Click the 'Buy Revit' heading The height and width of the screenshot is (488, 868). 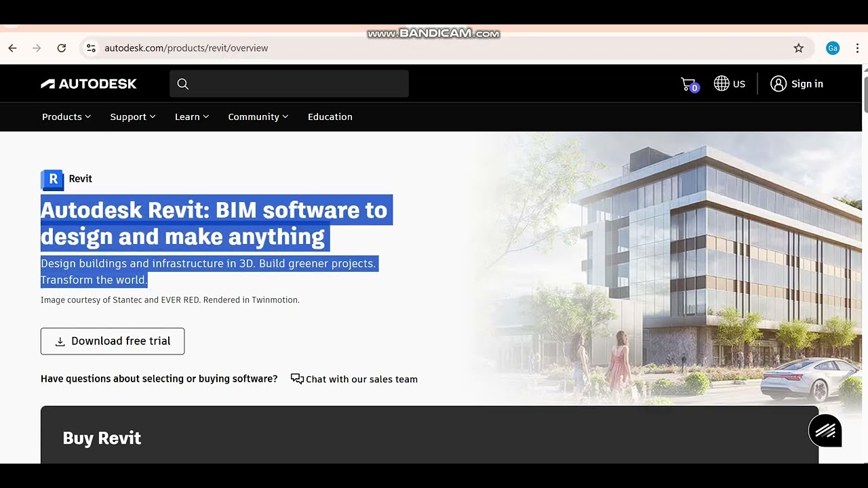point(102,438)
